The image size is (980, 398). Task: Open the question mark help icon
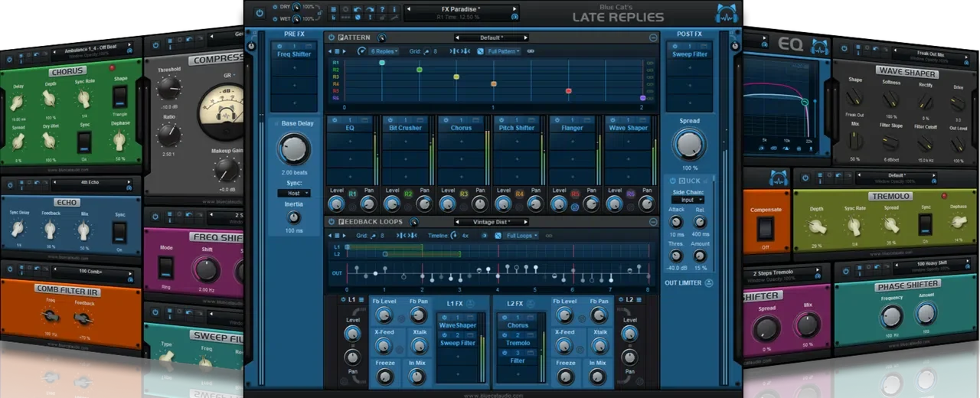[382, 9]
